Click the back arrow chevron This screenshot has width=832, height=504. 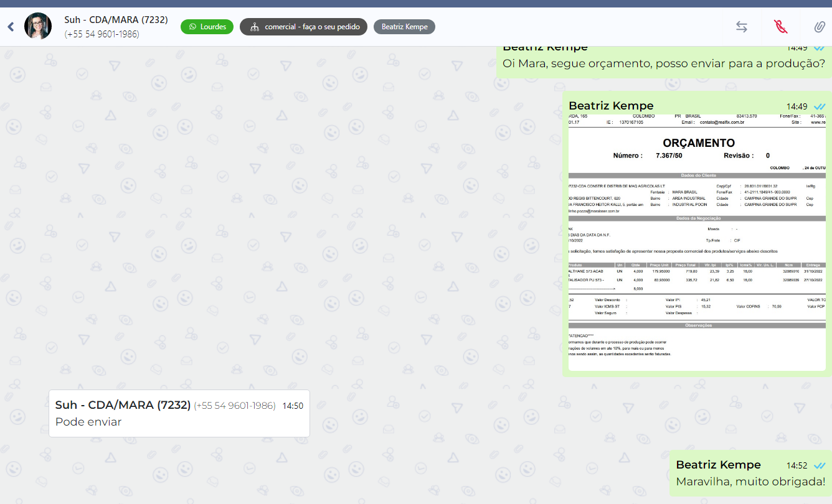point(11,27)
